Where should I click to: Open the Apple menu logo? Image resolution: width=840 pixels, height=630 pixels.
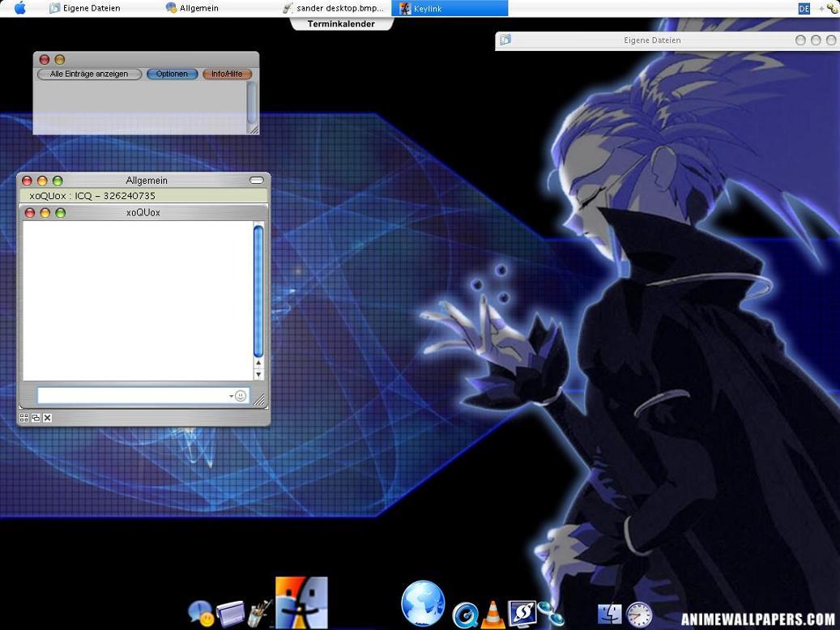[19, 8]
